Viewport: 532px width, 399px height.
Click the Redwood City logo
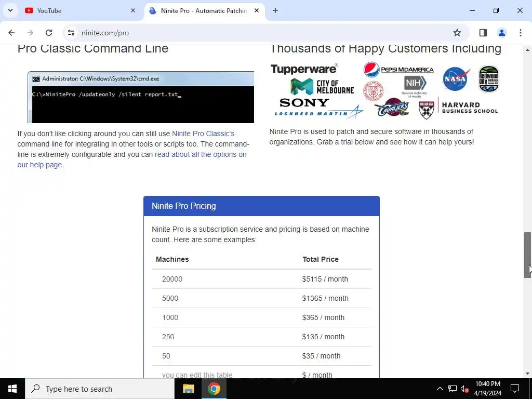click(x=488, y=79)
